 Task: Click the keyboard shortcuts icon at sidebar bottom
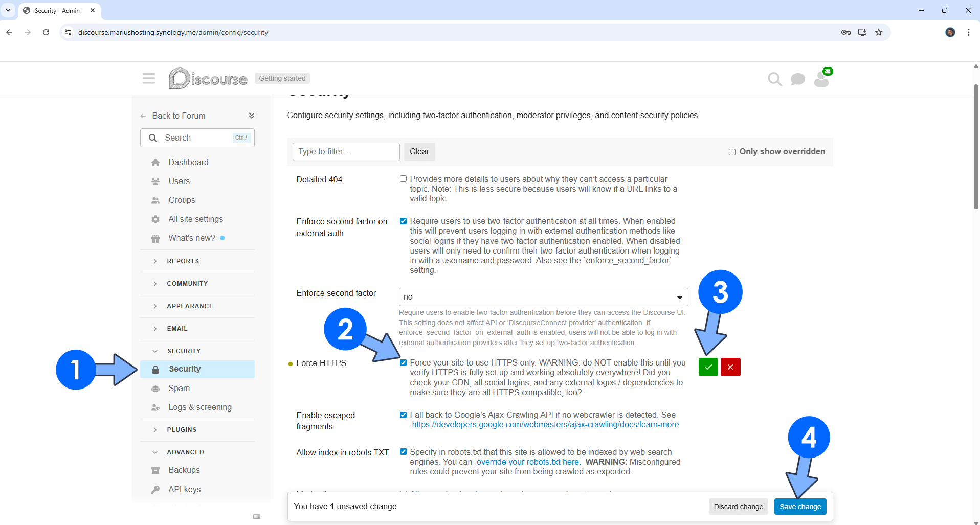(x=257, y=517)
